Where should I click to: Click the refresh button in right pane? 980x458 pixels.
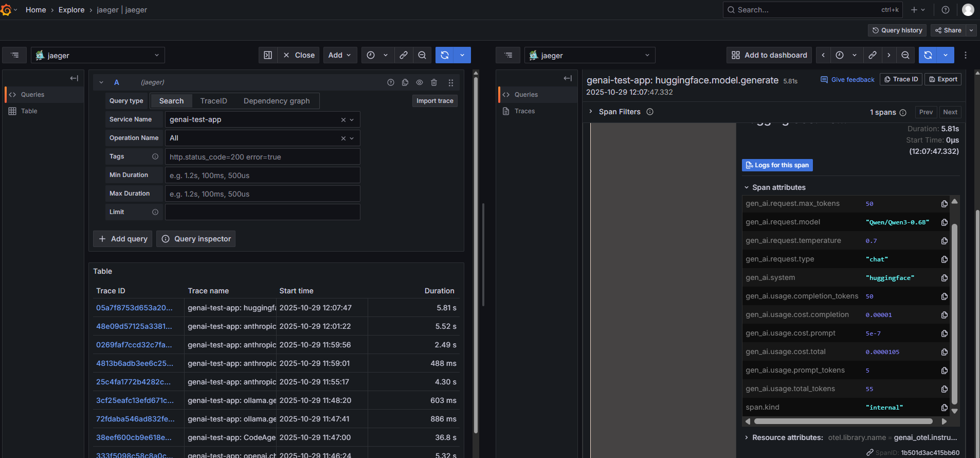[x=928, y=55]
